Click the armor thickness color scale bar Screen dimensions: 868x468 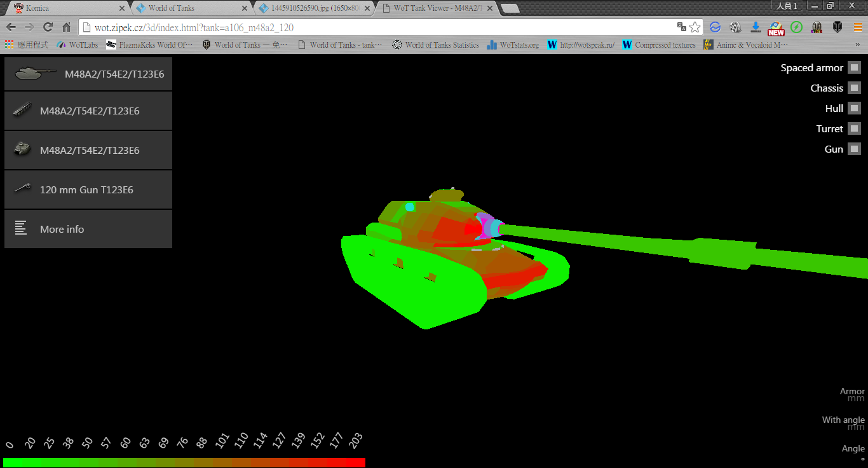184,462
